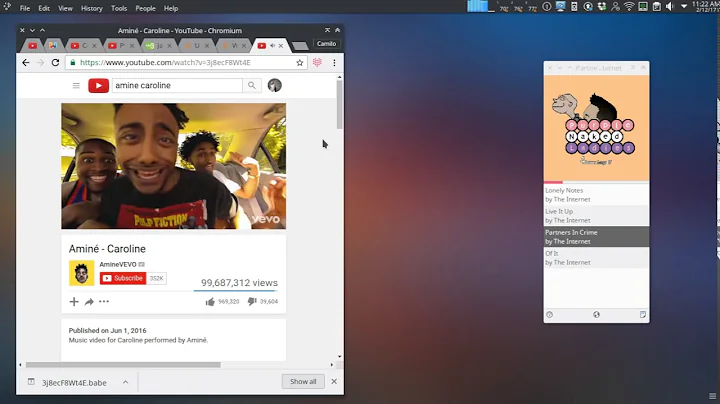Open the Dropbox tray icon
720x404 pixels.
pyautogui.click(x=602, y=6)
